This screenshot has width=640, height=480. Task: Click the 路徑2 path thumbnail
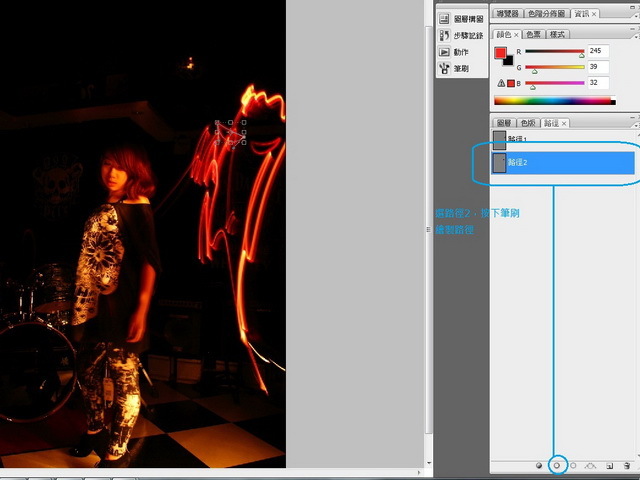pyautogui.click(x=499, y=162)
